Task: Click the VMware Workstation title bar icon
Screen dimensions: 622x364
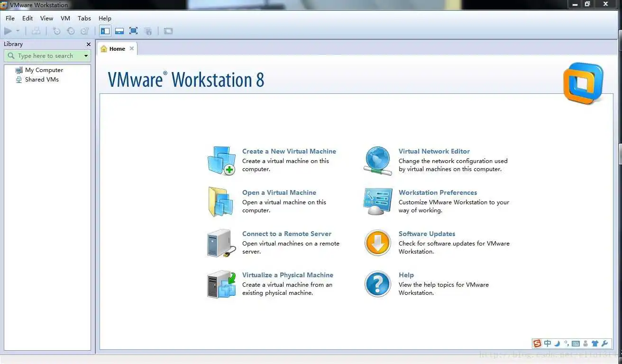Action: (4, 5)
